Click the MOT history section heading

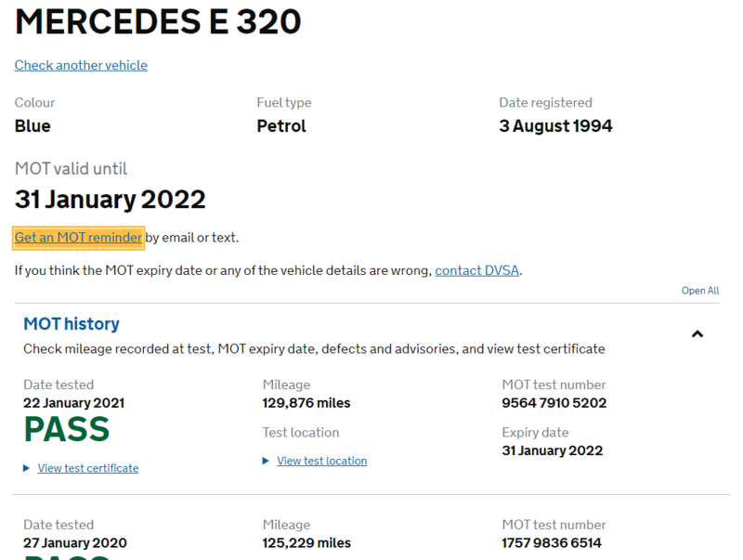[71, 323]
